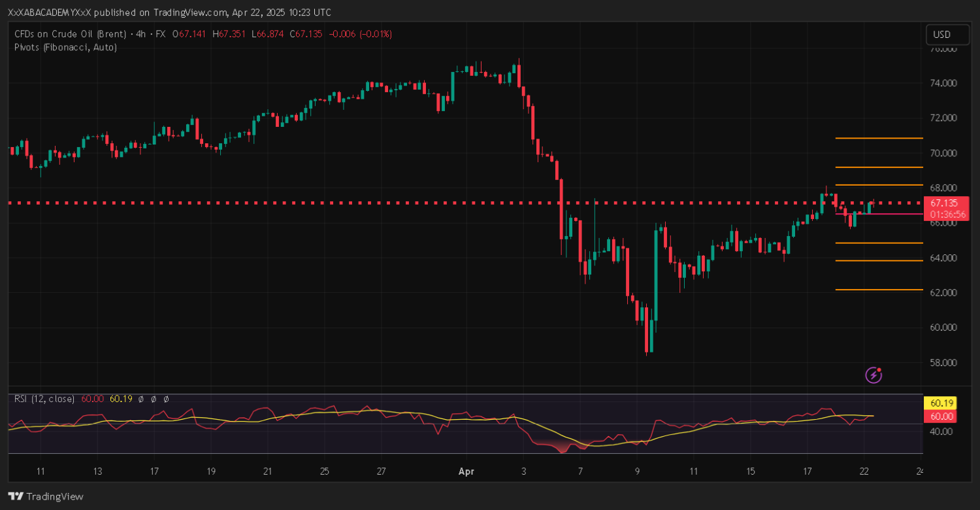This screenshot has width=980, height=510.
Task: Open the USD currency selector
Action: [941, 35]
